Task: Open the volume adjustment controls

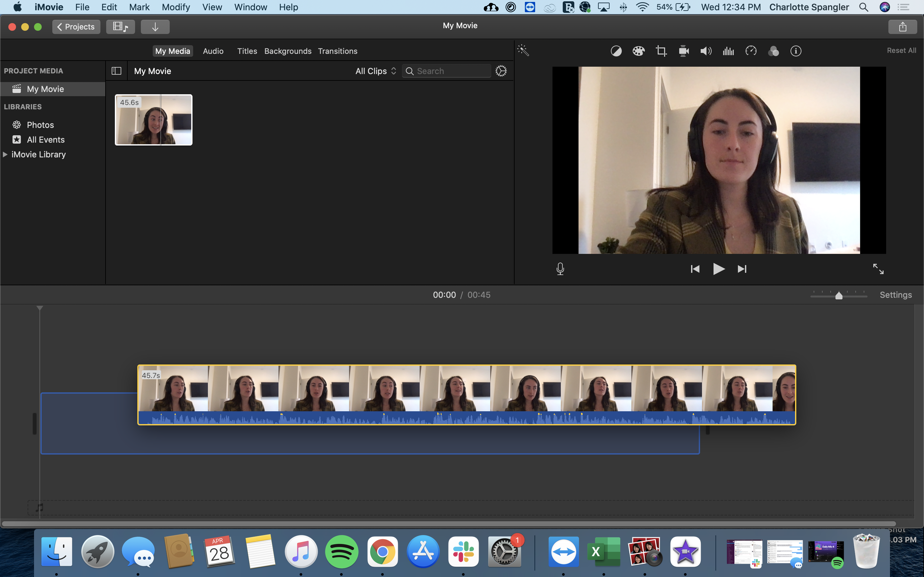Action: pos(706,51)
